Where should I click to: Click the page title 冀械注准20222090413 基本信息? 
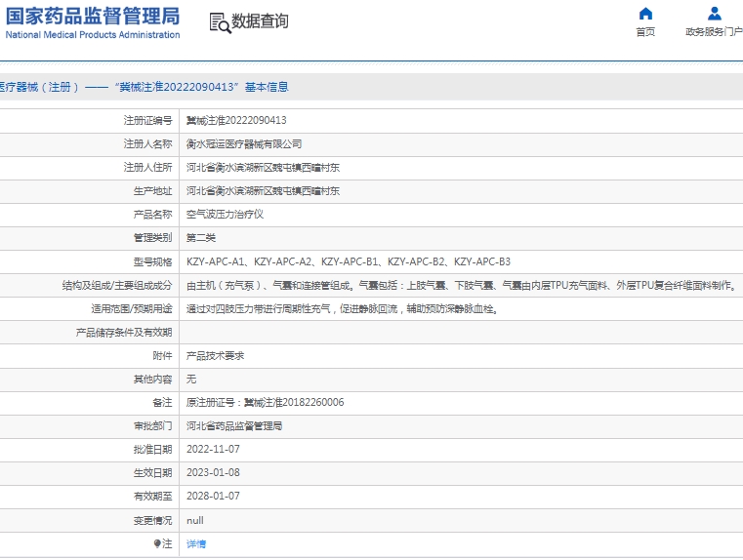(x=202, y=87)
